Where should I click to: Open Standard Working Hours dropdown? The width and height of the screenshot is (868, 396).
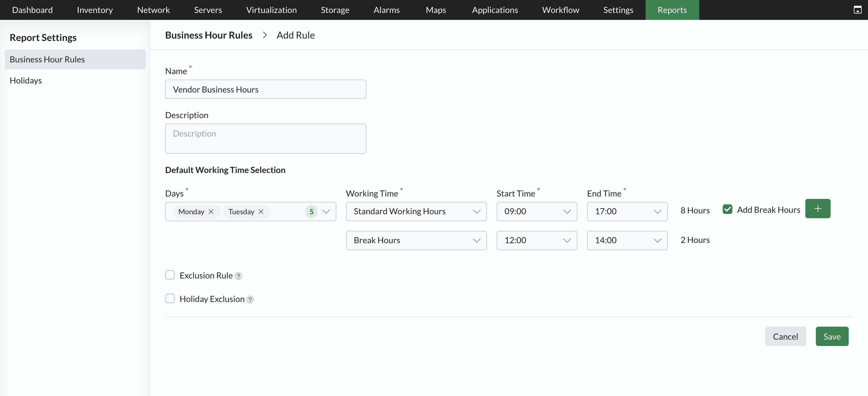[416, 211]
